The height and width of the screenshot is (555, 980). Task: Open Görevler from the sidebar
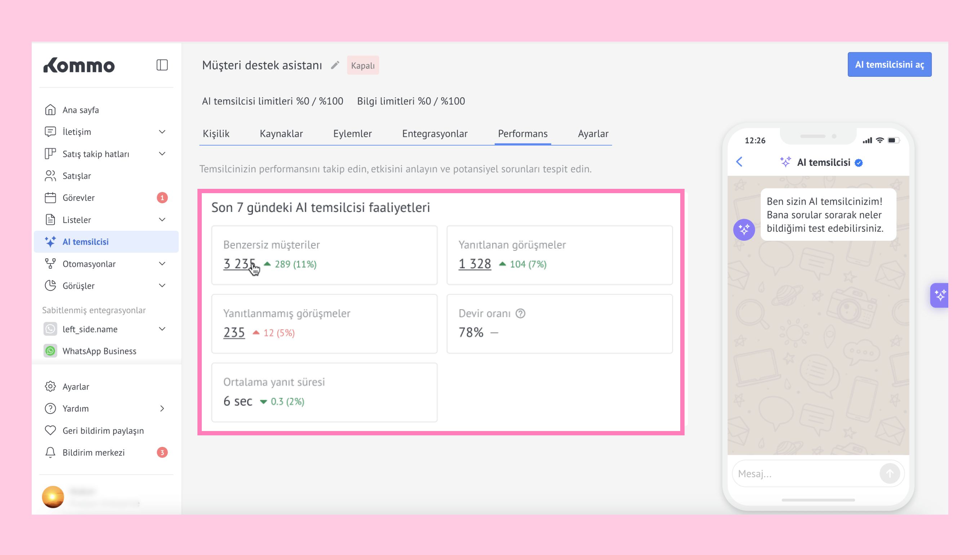tap(79, 198)
